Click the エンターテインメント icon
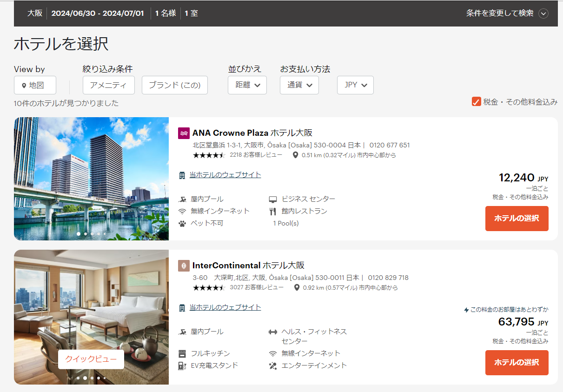 pyautogui.click(x=273, y=366)
